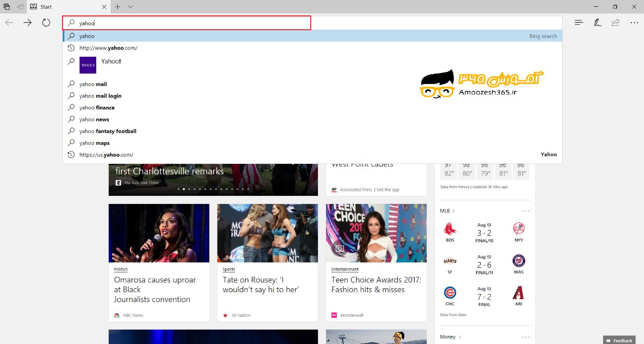Pick the yahoo mail login suggestion
The image size is (644, 344).
pos(313,96)
